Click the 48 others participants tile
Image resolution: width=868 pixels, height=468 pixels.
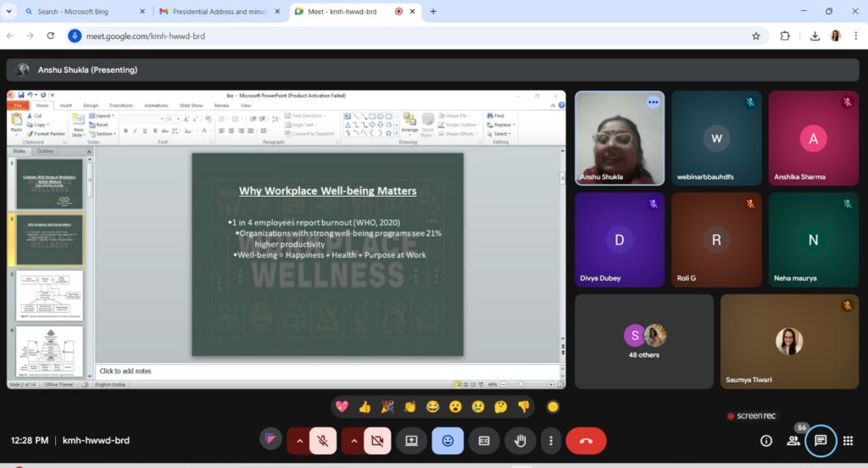click(x=644, y=341)
